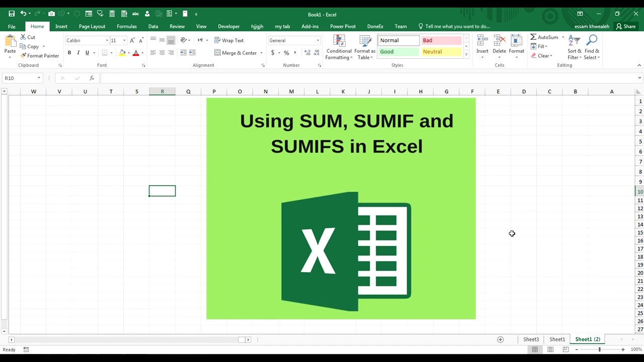The image size is (644, 362).
Task: Toggle Bold formatting
Action: click(x=69, y=53)
